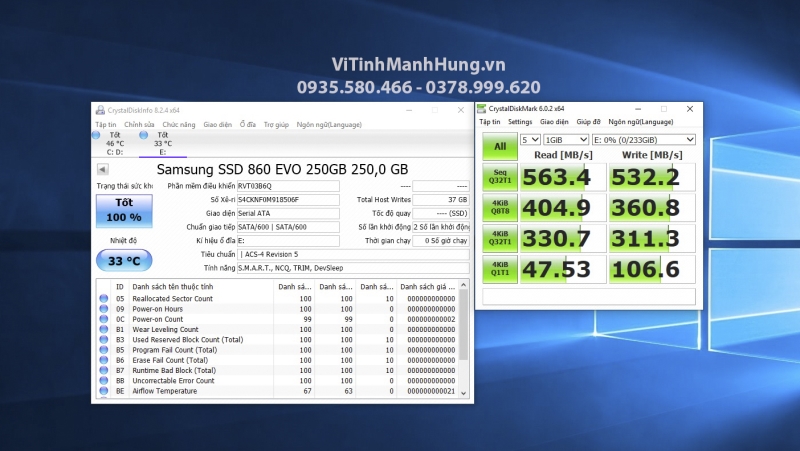This screenshot has height=451, width=800.
Task: Click the transfer mode field SATA/600 | SATA/600
Action: (x=288, y=227)
